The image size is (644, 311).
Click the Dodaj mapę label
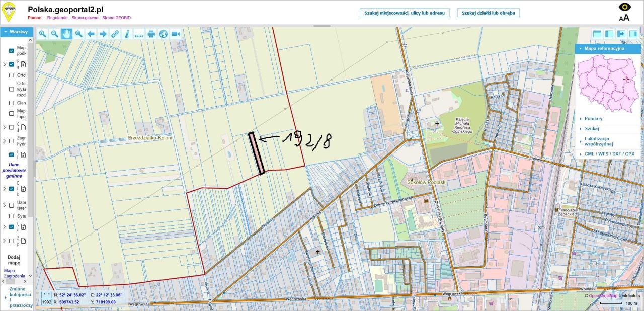point(14,260)
